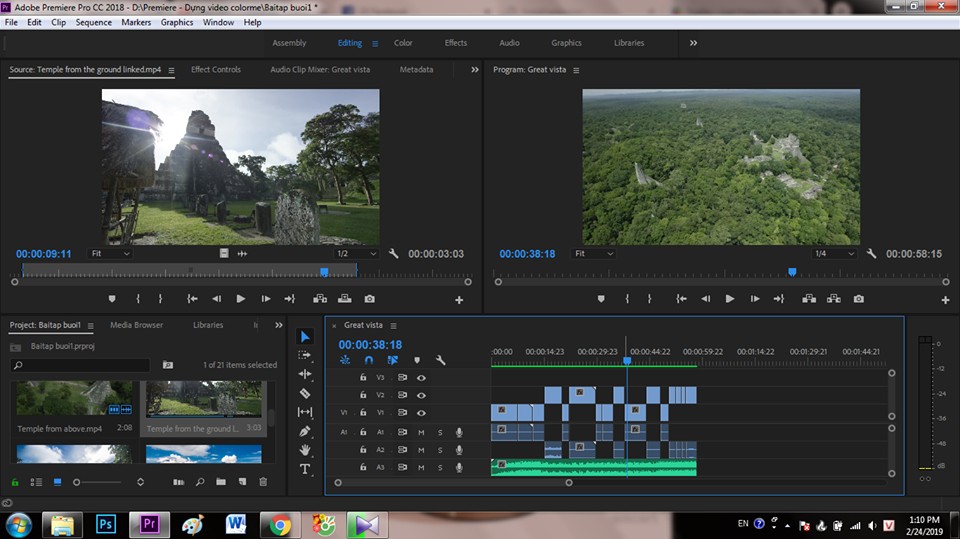Open Source playback resolution 1/2 dropdown
This screenshot has width=960, height=539.
coord(357,254)
